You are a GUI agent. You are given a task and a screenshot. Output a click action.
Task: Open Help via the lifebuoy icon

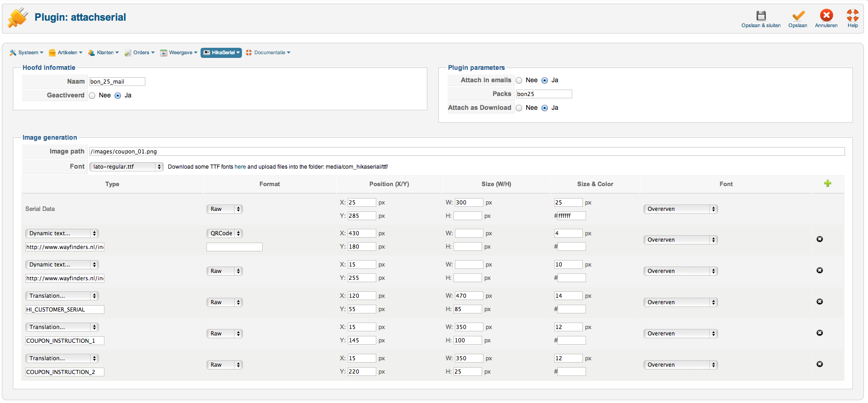point(852,16)
